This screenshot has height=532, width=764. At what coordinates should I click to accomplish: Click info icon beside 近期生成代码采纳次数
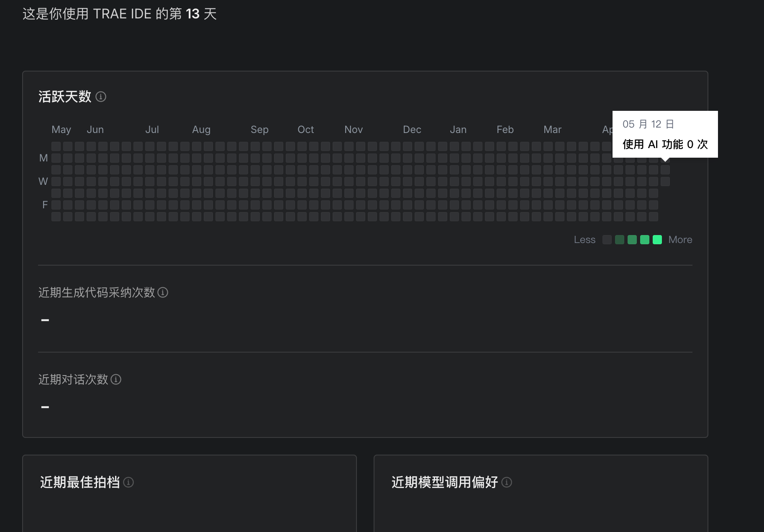pos(163,292)
